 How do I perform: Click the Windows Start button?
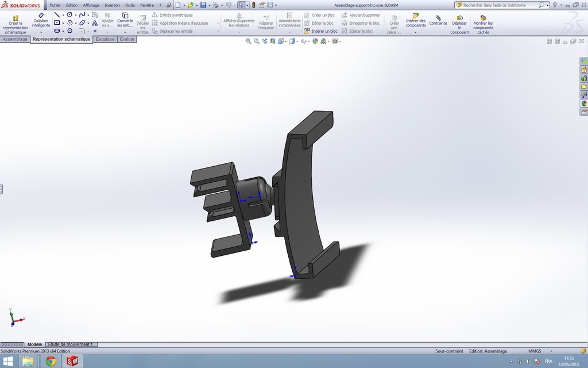pos(8,361)
